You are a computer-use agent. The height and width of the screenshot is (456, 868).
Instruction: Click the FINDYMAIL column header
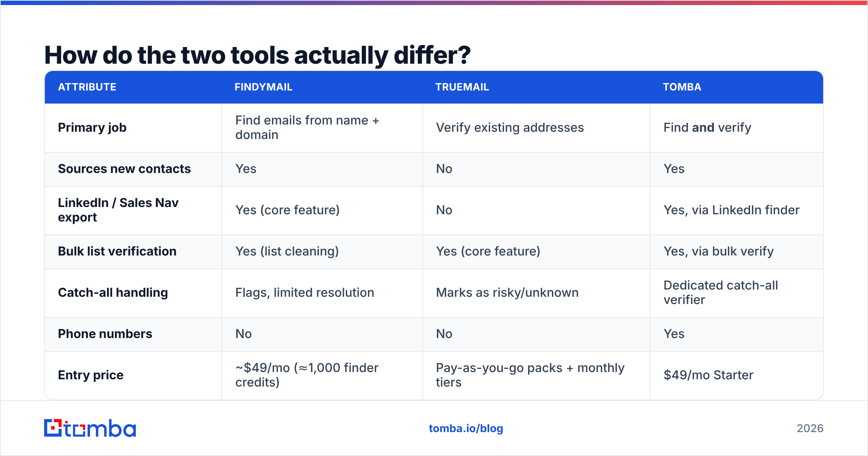(263, 87)
